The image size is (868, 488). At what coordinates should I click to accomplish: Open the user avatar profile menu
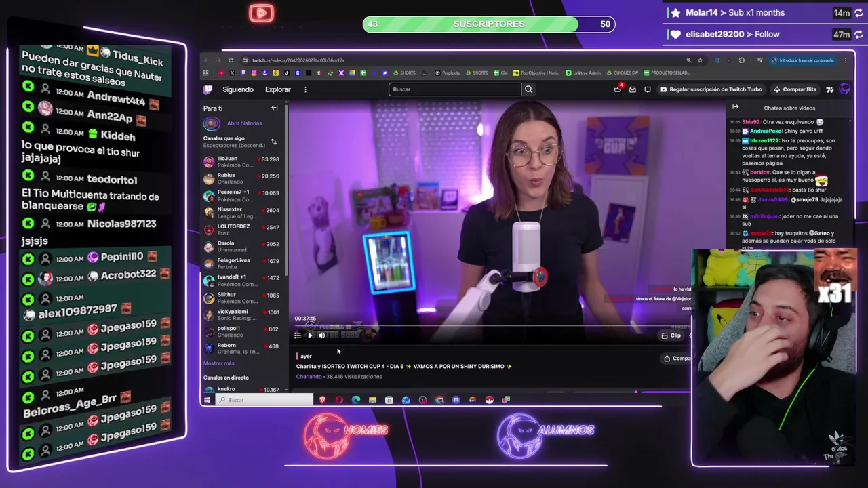pos(844,89)
